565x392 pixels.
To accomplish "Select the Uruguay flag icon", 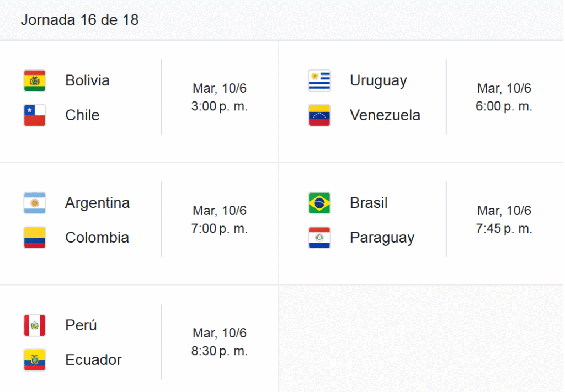I will point(319,80).
